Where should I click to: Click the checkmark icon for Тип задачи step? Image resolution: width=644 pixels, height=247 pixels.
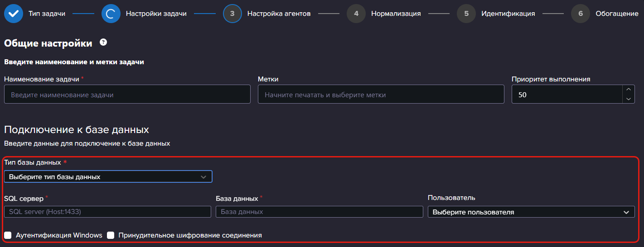tap(14, 14)
